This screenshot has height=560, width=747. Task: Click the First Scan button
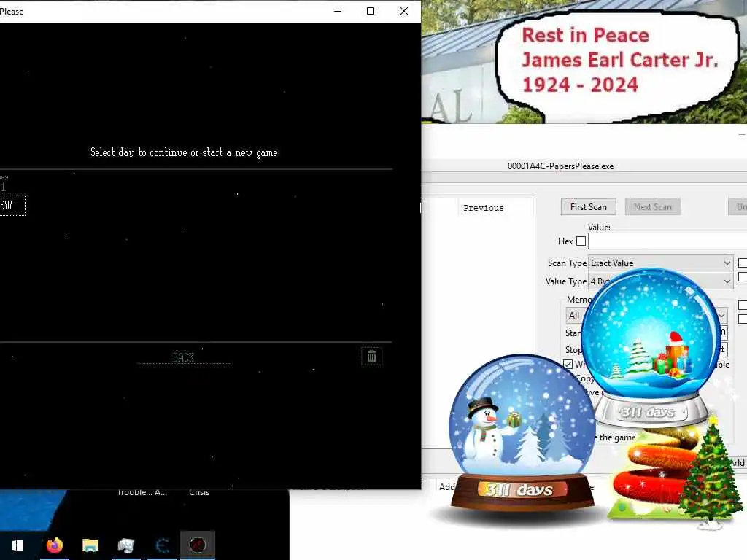(x=589, y=206)
